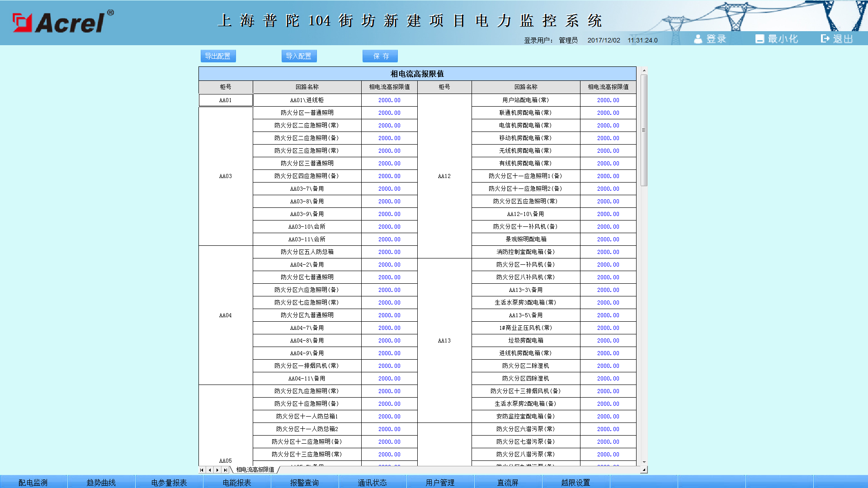The image size is (868, 488).
Task: Open the 电参量报表 menu tab
Action: pos(169,482)
